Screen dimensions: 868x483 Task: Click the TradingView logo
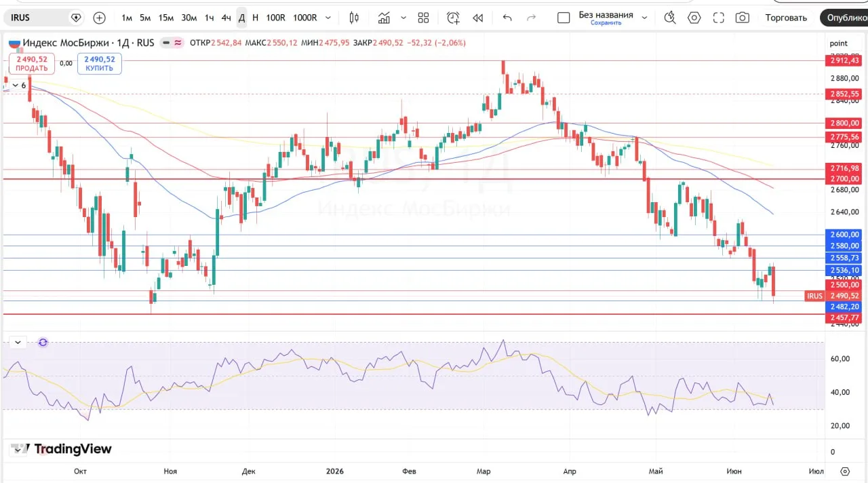(61, 449)
